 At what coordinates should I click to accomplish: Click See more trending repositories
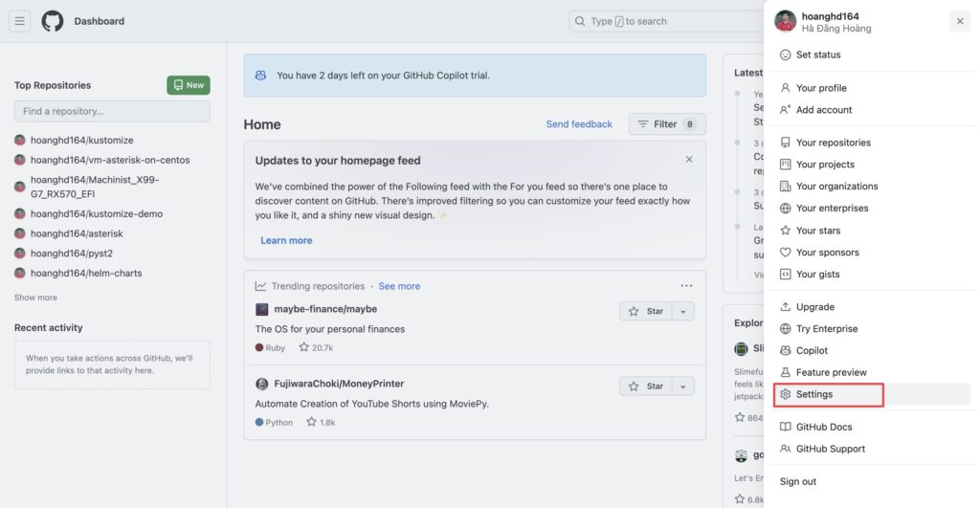399,286
